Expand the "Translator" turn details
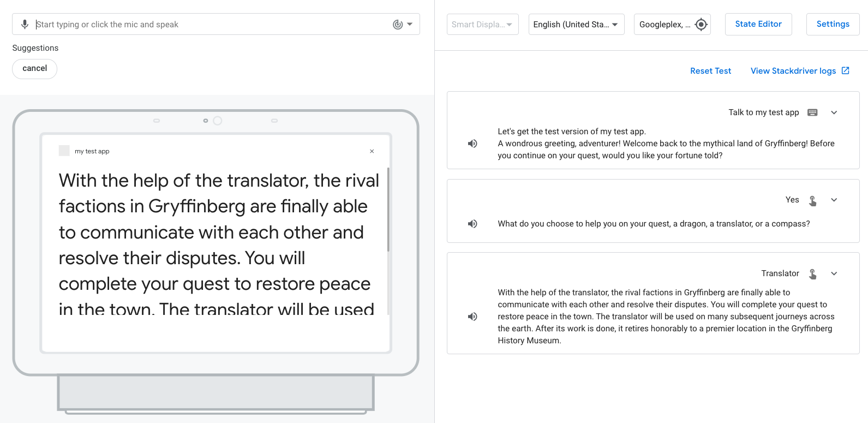 [834, 273]
